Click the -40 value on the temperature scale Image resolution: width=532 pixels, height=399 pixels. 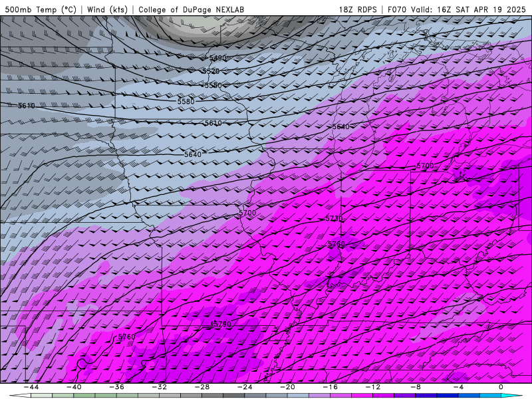click(x=74, y=387)
